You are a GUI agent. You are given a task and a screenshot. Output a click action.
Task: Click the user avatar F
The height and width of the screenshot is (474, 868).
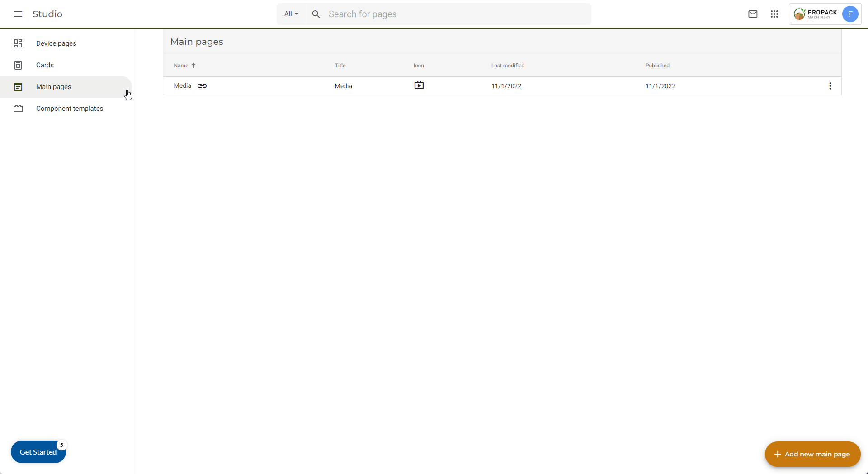pos(850,14)
